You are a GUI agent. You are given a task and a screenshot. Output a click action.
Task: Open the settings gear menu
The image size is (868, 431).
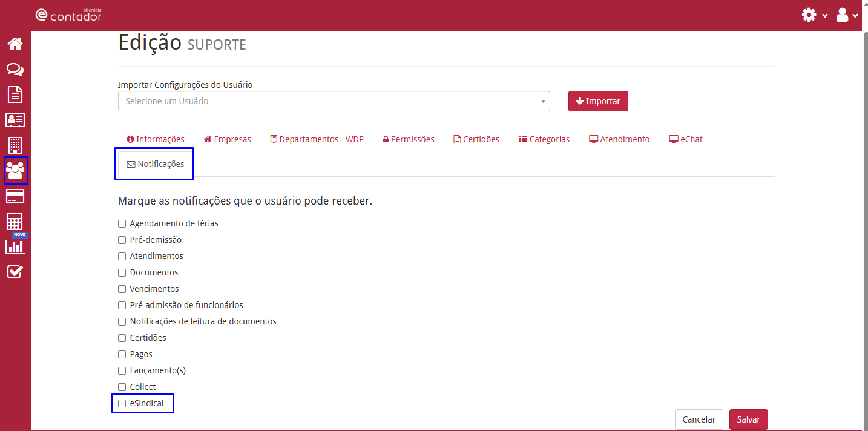pyautogui.click(x=815, y=15)
